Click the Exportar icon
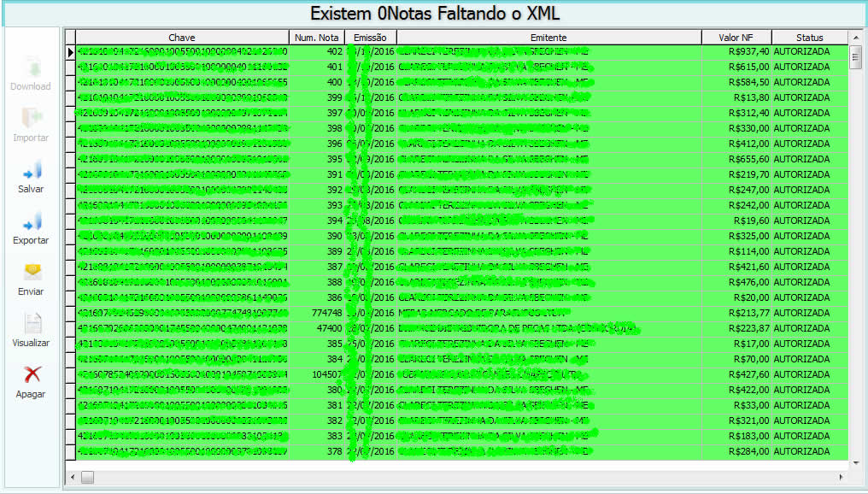This screenshot has height=494, width=868. click(32, 221)
